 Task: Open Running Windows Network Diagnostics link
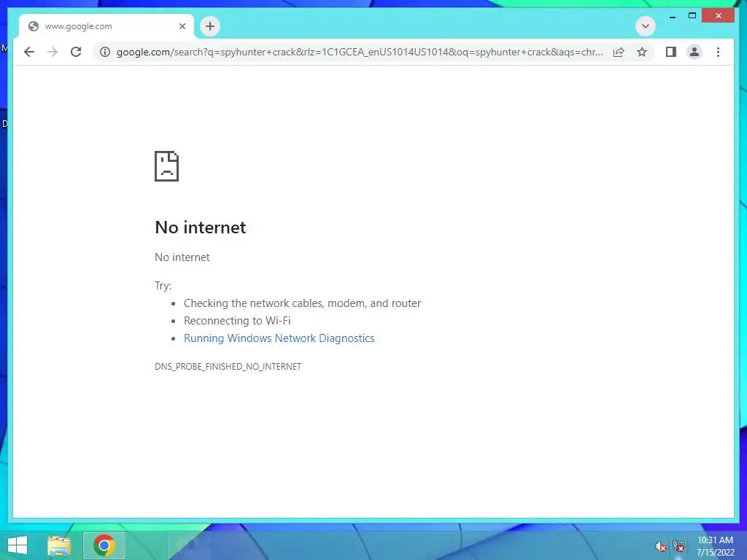[x=279, y=338]
